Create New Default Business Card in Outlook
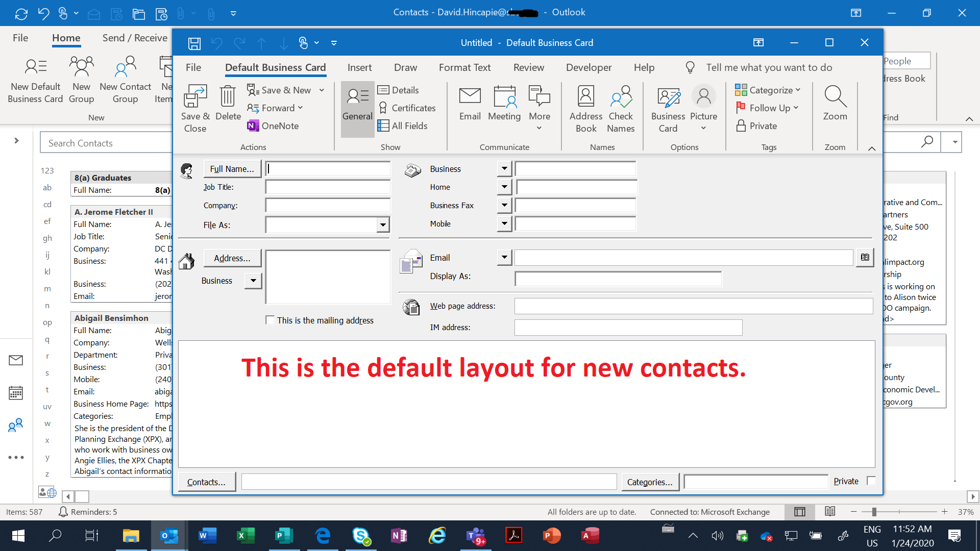The height and width of the screenshot is (551, 980). [35, 80]
